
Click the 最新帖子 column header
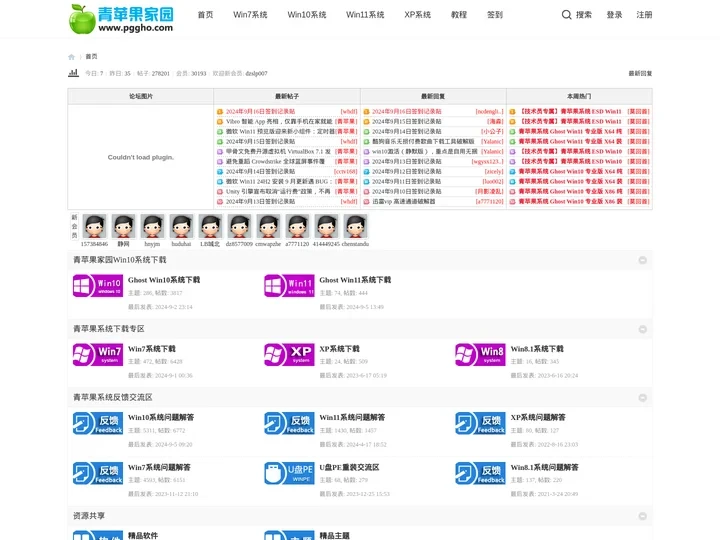coord(287,96)
